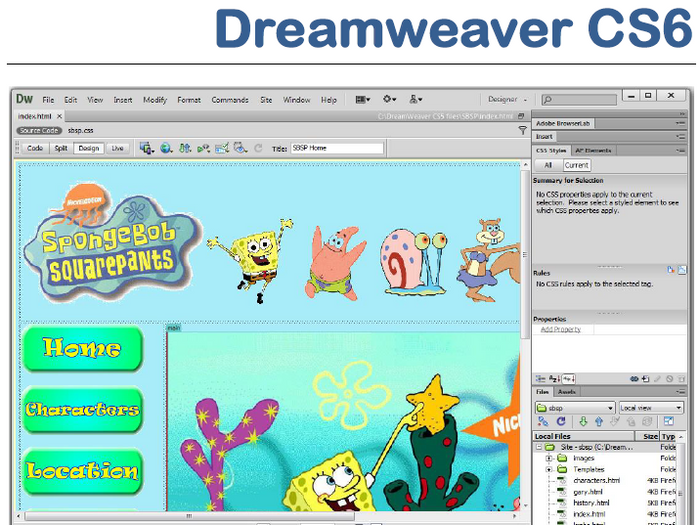The width and height of the screenshot is (700, 525).
Task: Open the sbsp.css related file
Action: (x=80, y=130)
